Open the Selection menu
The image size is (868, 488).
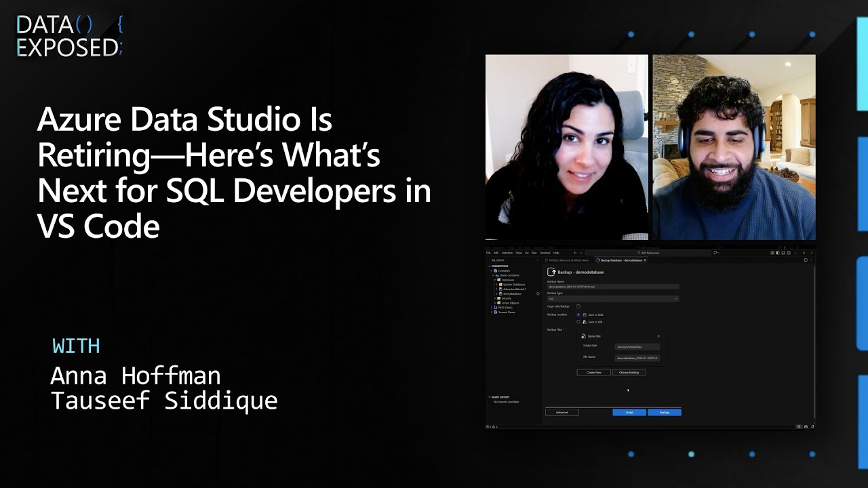[x=507, y=253]
